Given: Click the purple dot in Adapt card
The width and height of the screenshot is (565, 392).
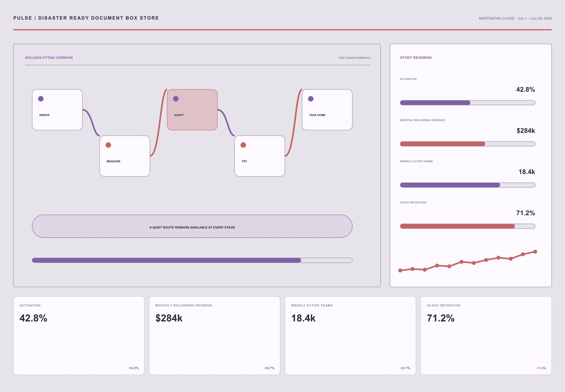Looking at the screenshot, I should [176, 99].
